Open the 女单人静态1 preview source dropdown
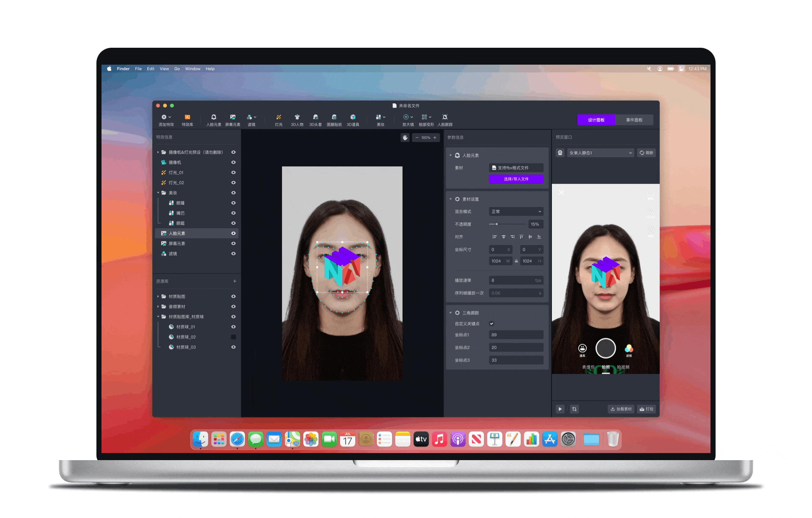 [600, 153]
